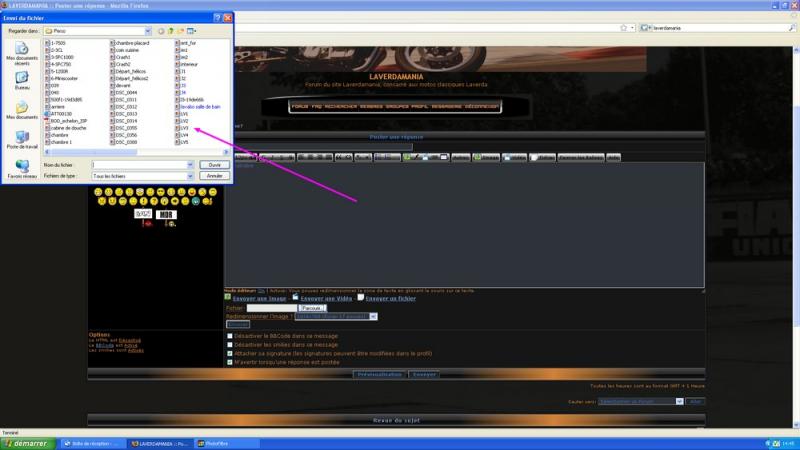Open the Firefox address bar history dropdown arrow
This screenshot has height=450, width=800.
(x=632, y=28)
